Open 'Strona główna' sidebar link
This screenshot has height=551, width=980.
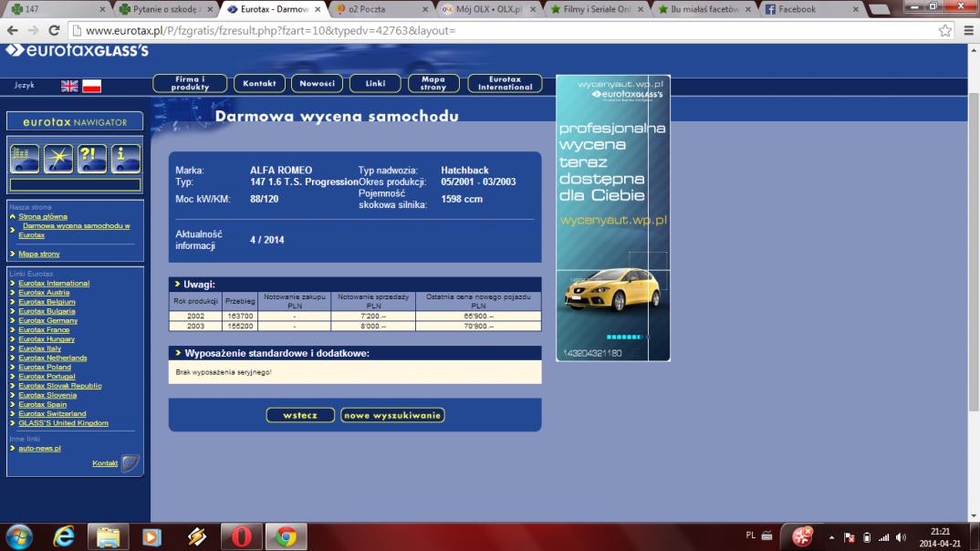43,216
